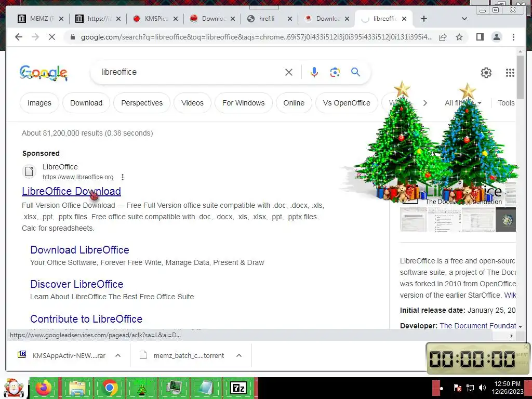Image resolution: width=532 pixels, height=399 pixels.
Task: Select the Vs OpenOffice chip
Action: (347, 103)
